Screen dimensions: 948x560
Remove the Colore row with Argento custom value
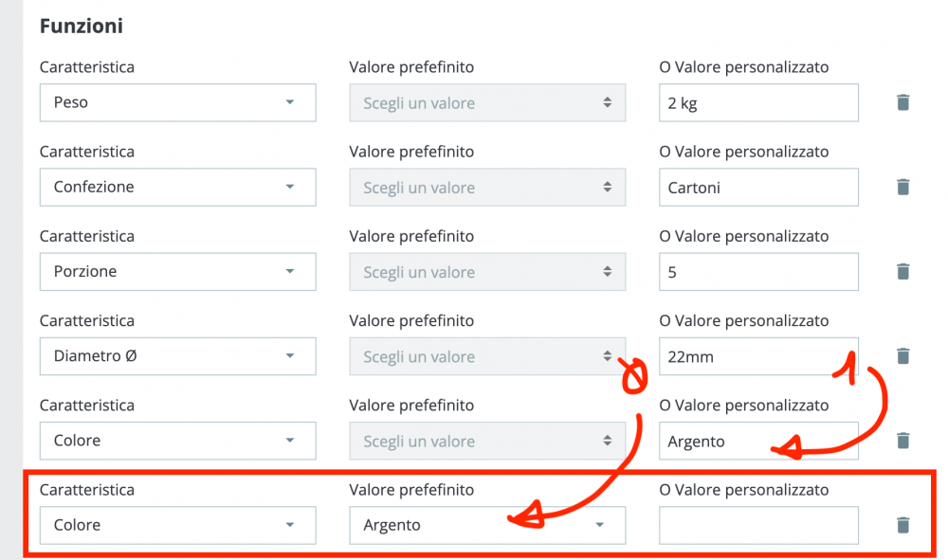click(902, 441)
